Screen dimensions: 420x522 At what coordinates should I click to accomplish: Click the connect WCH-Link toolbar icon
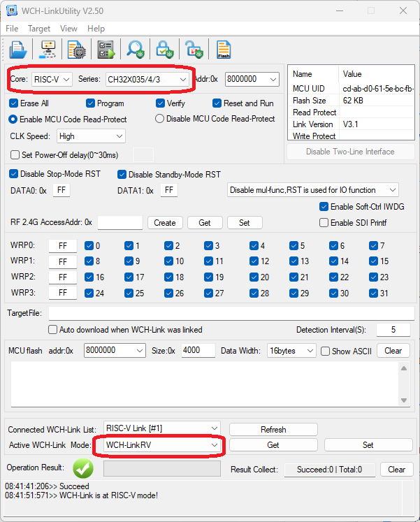48,50
